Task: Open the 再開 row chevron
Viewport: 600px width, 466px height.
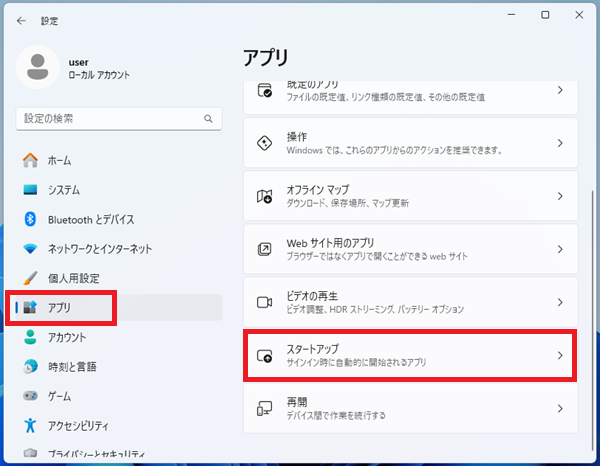Action: coord(560,408)
